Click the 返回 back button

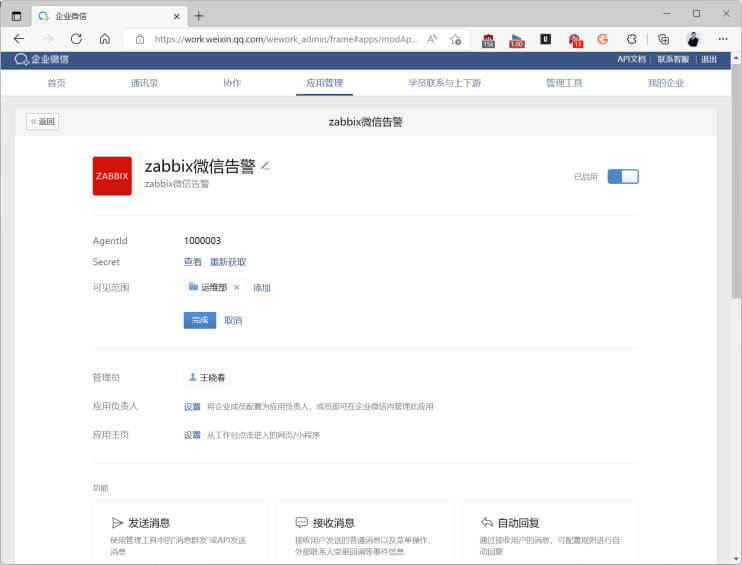tap(43, 122)
